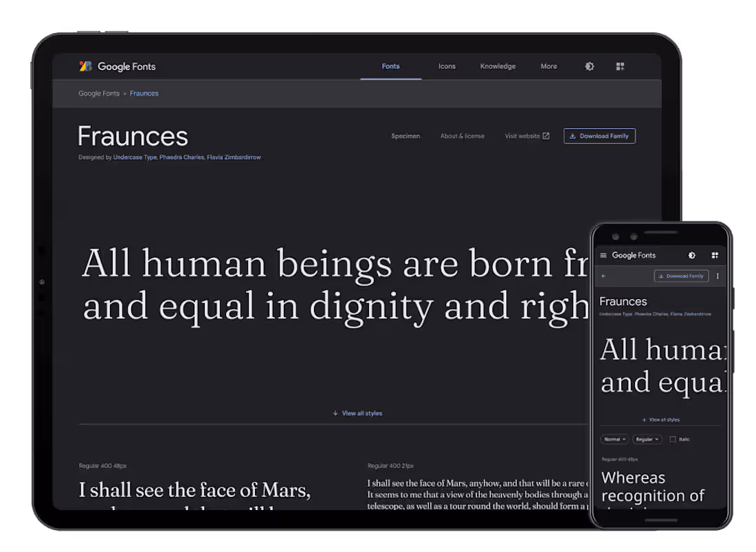The height and width of the screenshot is (552, 756).
Task: Switch to the Icons tab
Action: click(x=447, y=66)
